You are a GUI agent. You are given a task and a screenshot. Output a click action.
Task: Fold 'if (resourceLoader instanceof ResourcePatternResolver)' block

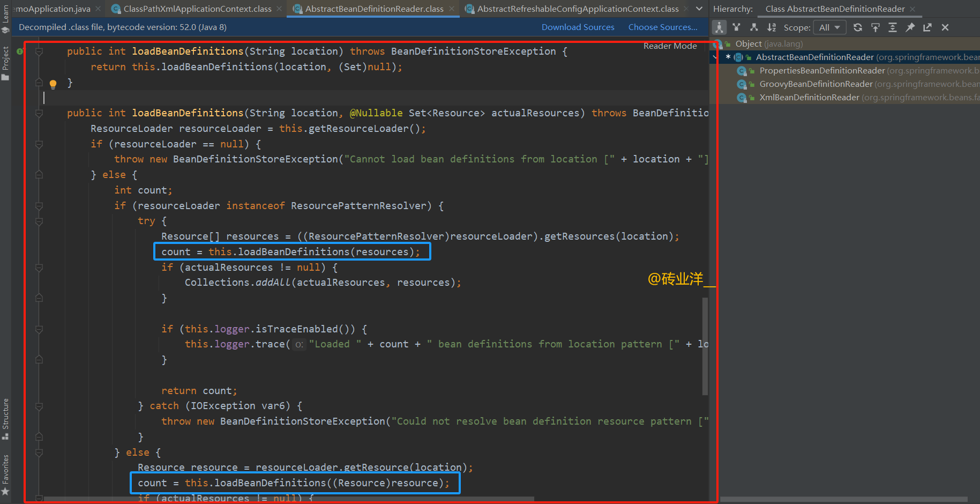point(39,206)
